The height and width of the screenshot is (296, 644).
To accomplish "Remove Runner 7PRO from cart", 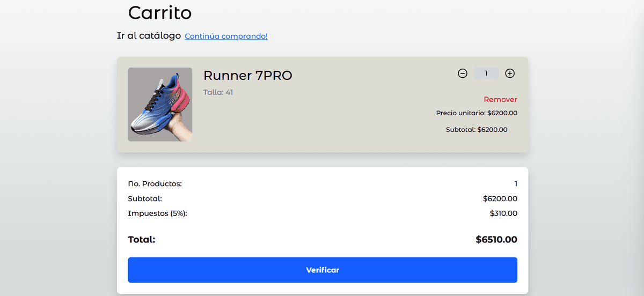I will click(x=500, y=99).
